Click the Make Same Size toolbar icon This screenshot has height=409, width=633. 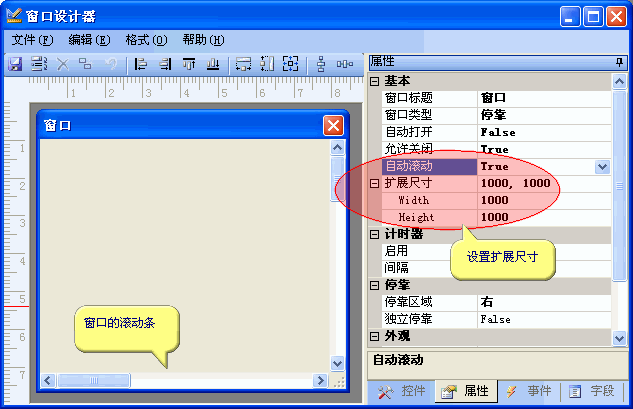pos(291,64)
